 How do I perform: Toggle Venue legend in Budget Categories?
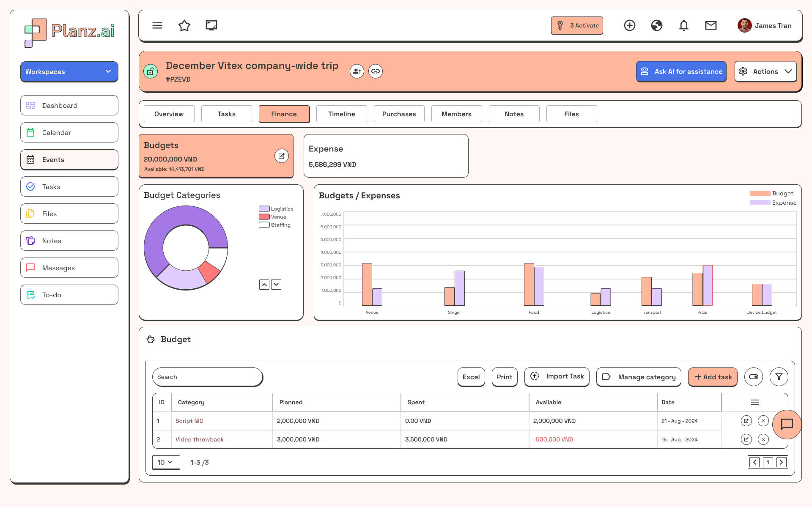(x=273, y=217)
